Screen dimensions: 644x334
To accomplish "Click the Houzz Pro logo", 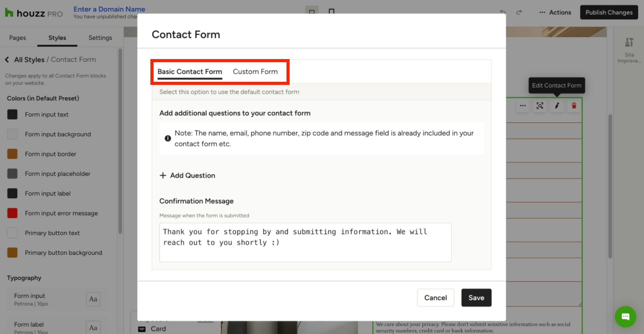I will click(34, 13).
